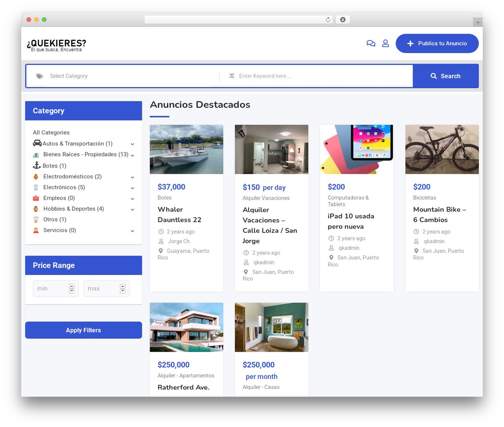
Task: Increase the max price stepper
Action: pos(122,286)
